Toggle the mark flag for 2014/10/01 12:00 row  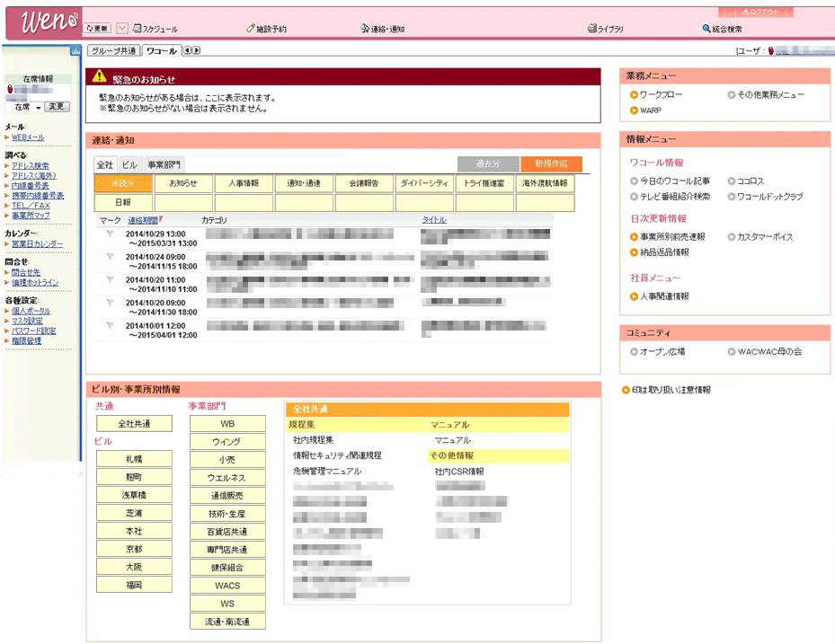(x=110, y=325)
